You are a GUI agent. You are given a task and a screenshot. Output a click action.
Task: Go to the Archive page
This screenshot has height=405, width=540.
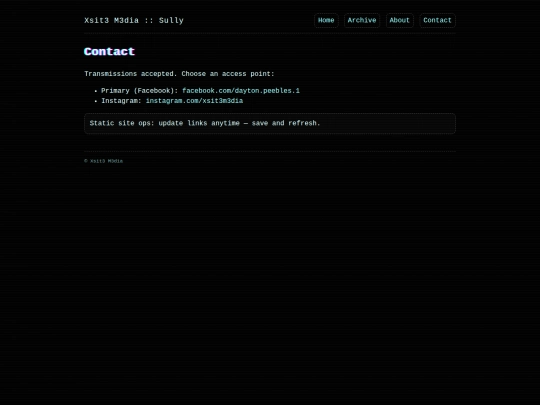click(x=362, y=20)
